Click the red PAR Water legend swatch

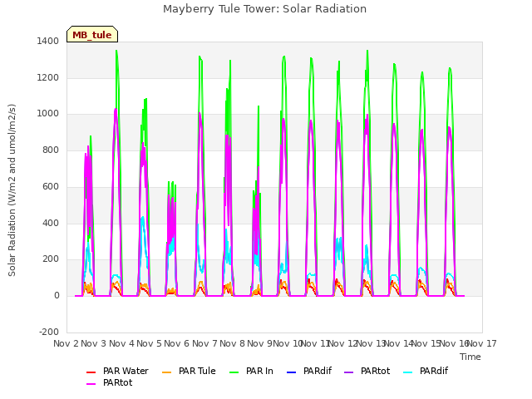91,372
